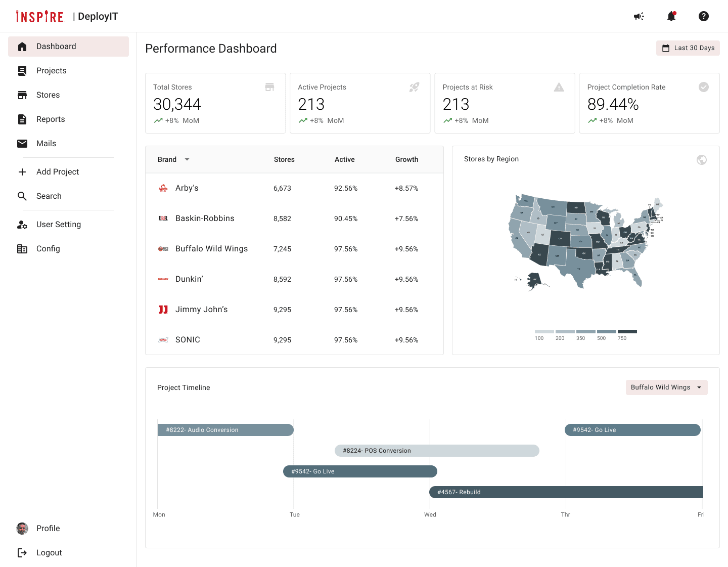Click the Dunkin' brand logo
The width and height of the screenshot is (728, 567).
click(x=163, y=279)
